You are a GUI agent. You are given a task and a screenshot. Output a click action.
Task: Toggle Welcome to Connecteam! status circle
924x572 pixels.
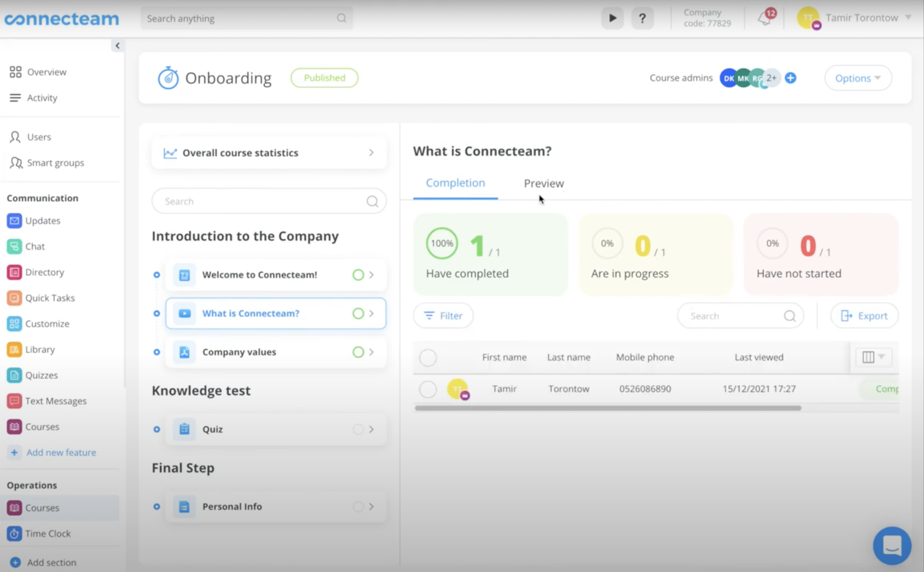coord(358,275)
